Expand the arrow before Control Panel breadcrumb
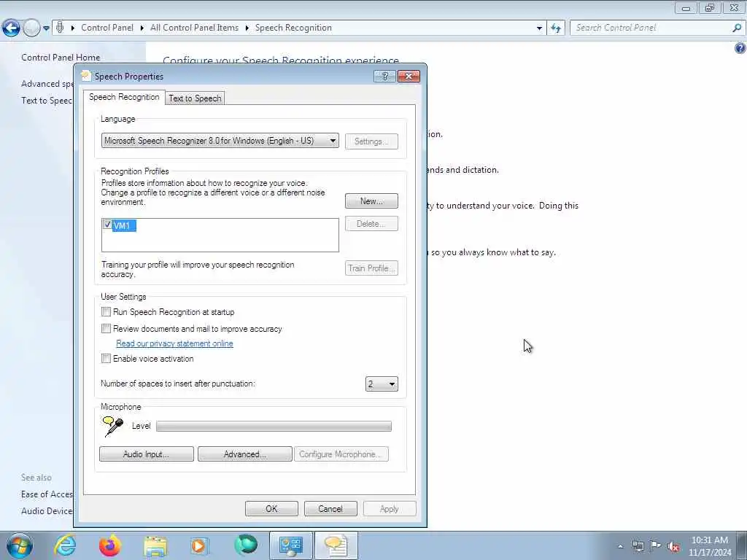Screen dimensions: 747x560 72,28
